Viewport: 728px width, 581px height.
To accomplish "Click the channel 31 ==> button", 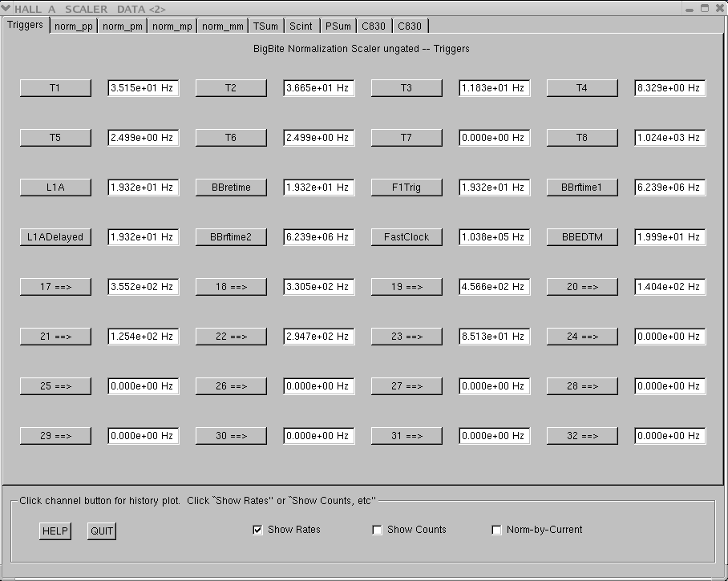I will 406,436.
